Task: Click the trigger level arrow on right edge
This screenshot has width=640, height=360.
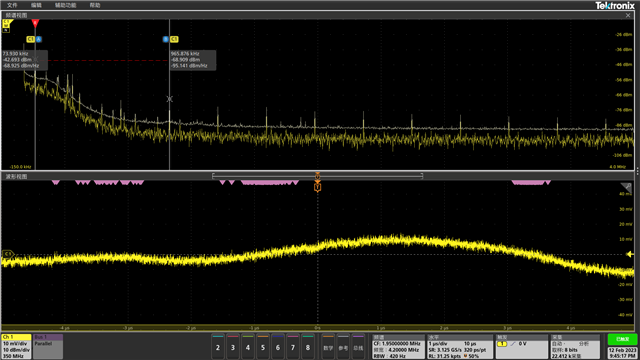Action: coord(630,254)
